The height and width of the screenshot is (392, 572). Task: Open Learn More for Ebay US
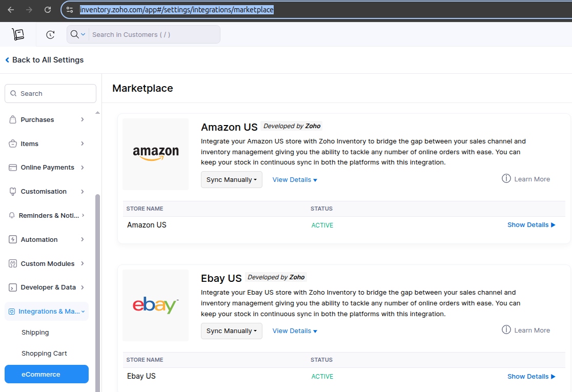[532, 331]
